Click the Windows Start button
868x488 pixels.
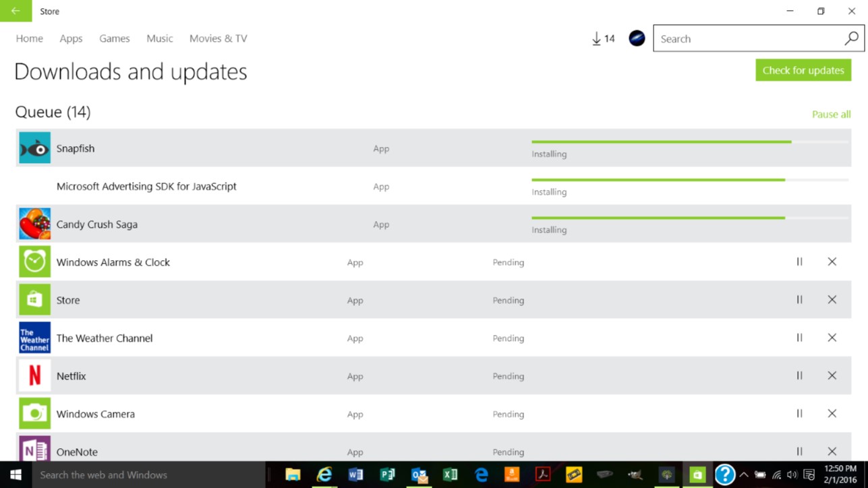pos(16,475)
